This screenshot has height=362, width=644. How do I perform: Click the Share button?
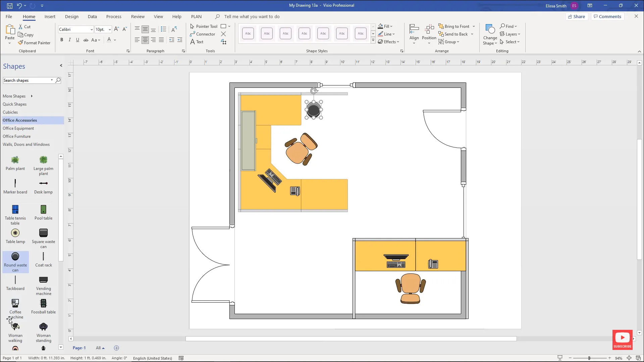coord(577,16)
